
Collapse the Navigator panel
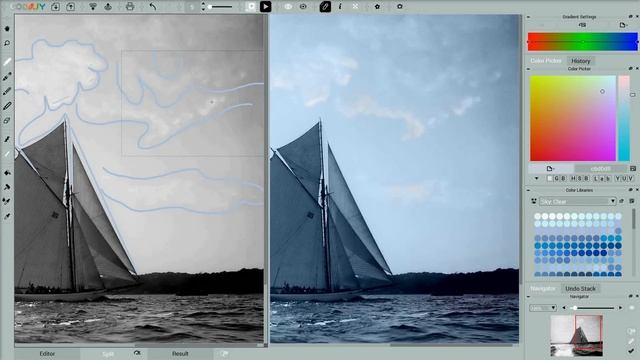529,297
